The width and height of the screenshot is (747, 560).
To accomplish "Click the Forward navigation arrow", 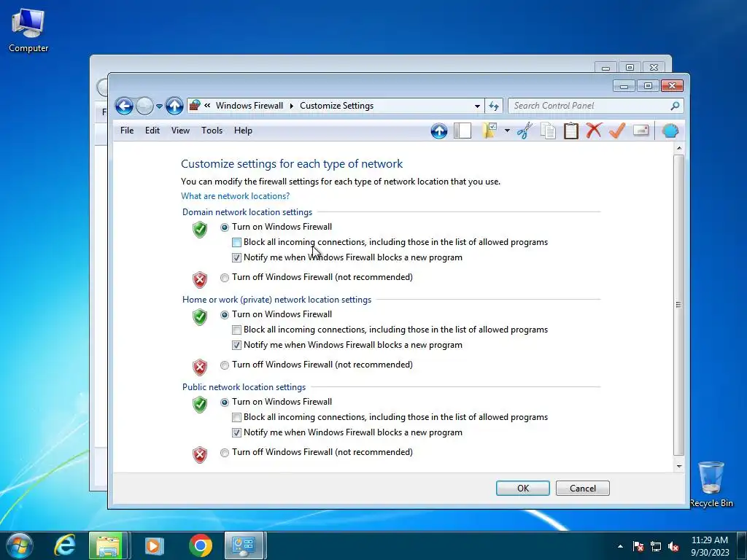I will point(144,106).
